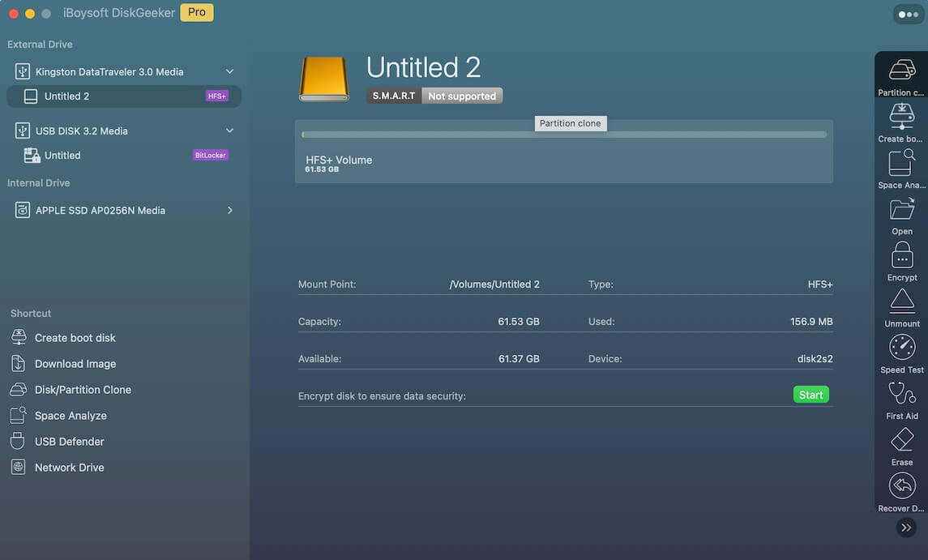Click the green Start encryption button
The height and width of the screenshot is (560, 928).
tap(810, 395)
